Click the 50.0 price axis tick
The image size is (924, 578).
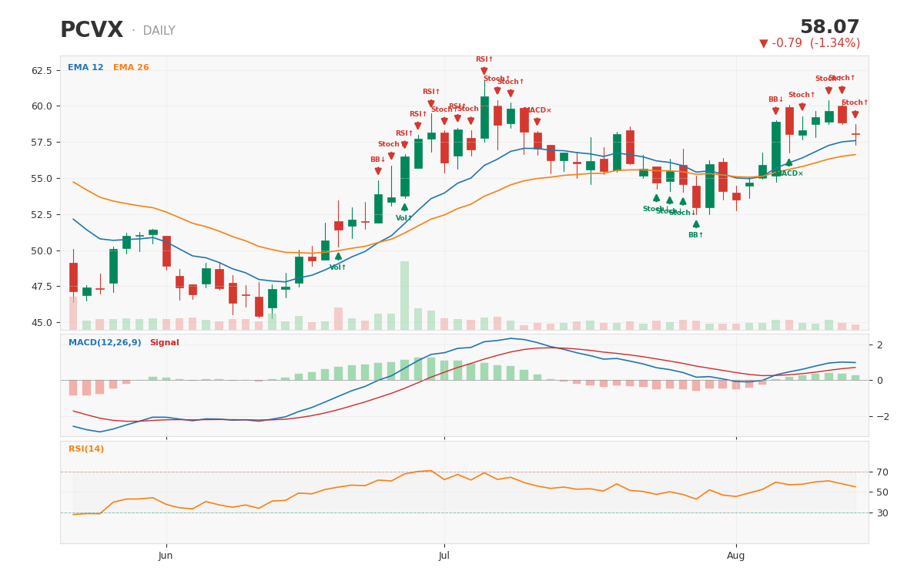pyautogui.click(x=42, y=250)
